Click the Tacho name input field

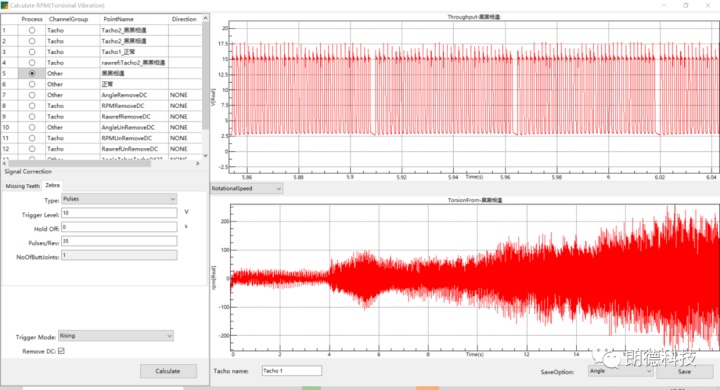(x=292, y=371)
